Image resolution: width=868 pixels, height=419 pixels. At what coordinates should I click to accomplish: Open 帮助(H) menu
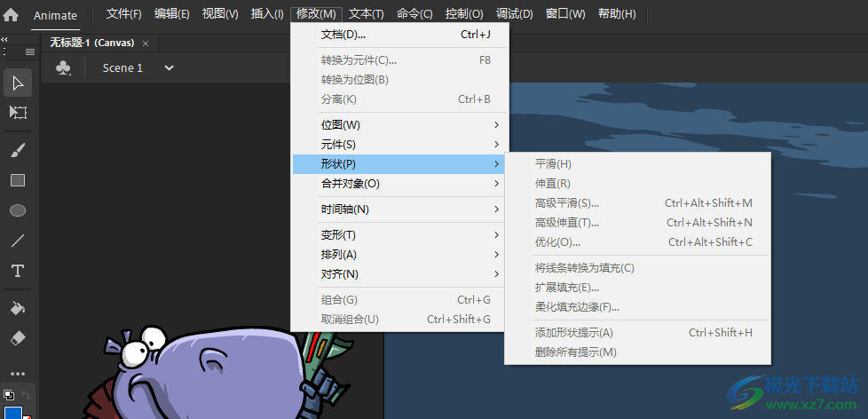pyautogui.click(x=617, y=14)
